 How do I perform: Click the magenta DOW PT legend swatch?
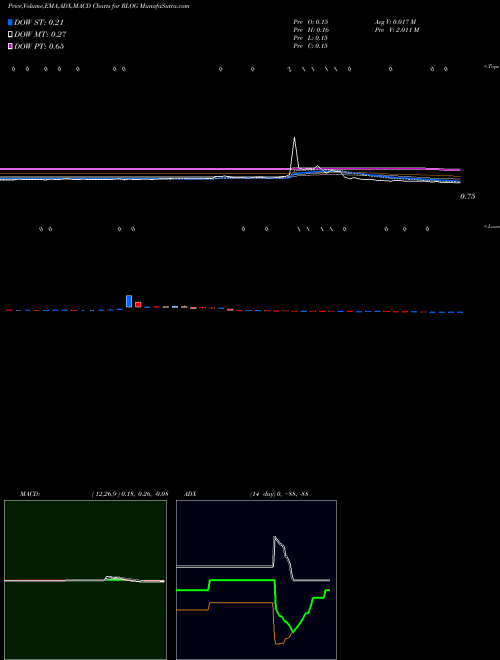coord(10,46)
